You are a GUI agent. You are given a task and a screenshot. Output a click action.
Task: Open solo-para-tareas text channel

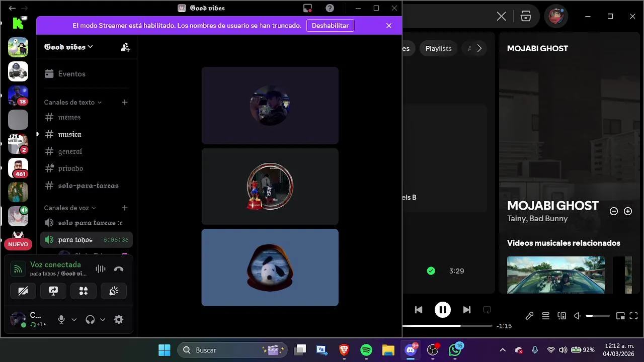point(87,186)
